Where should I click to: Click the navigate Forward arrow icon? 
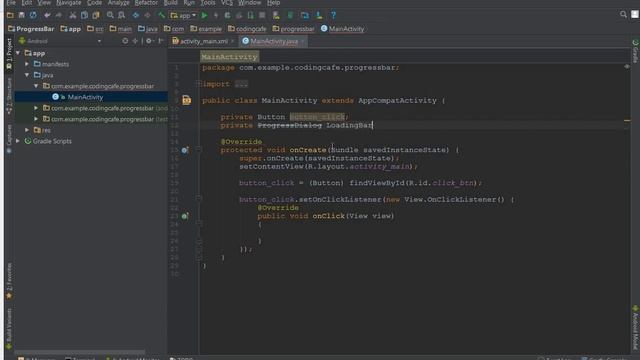click(147, 16)
